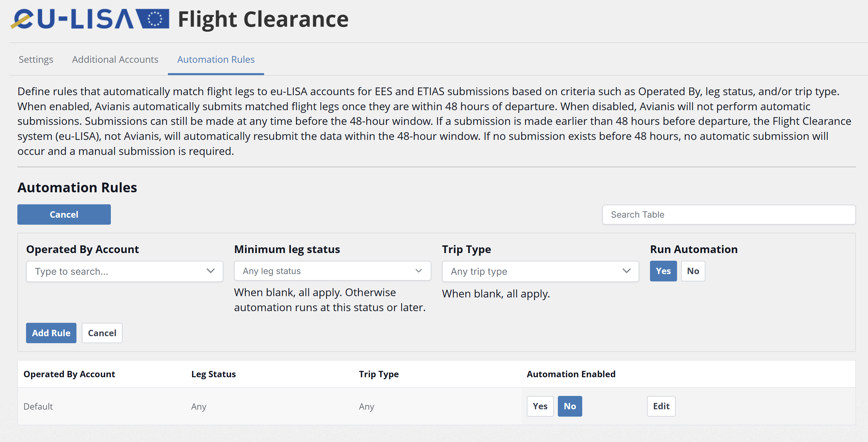Select No for Default rule automation
868x442 pixels.
(570, 406)
